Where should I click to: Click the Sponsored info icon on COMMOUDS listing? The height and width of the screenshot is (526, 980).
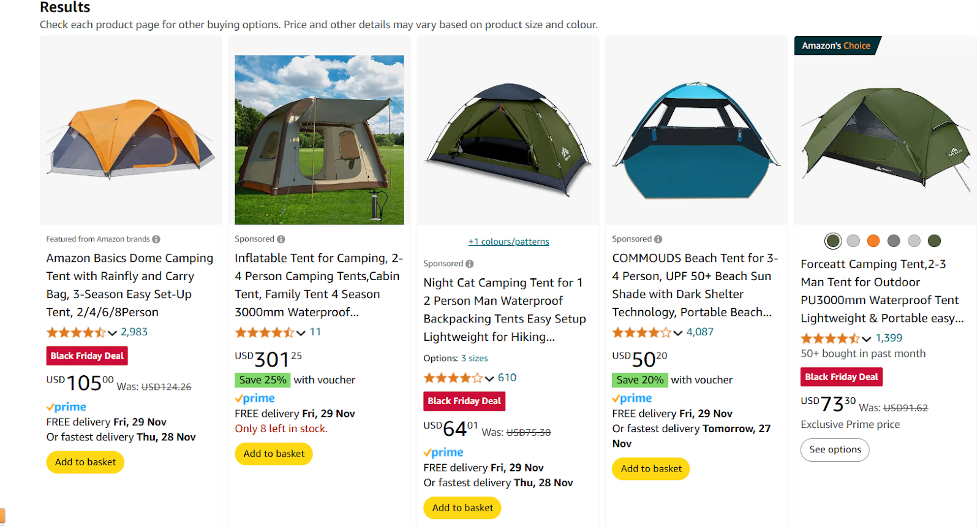tap(658, 238)
